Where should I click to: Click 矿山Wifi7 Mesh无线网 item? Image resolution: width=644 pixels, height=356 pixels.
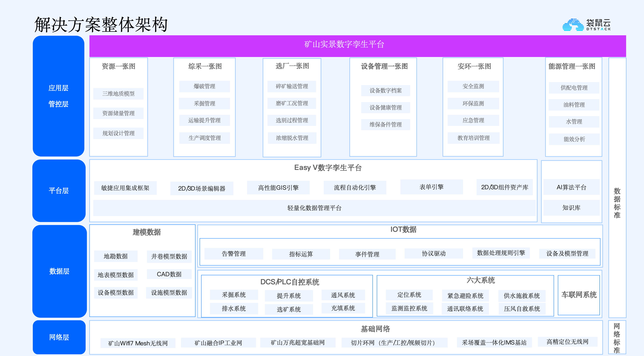138,343
